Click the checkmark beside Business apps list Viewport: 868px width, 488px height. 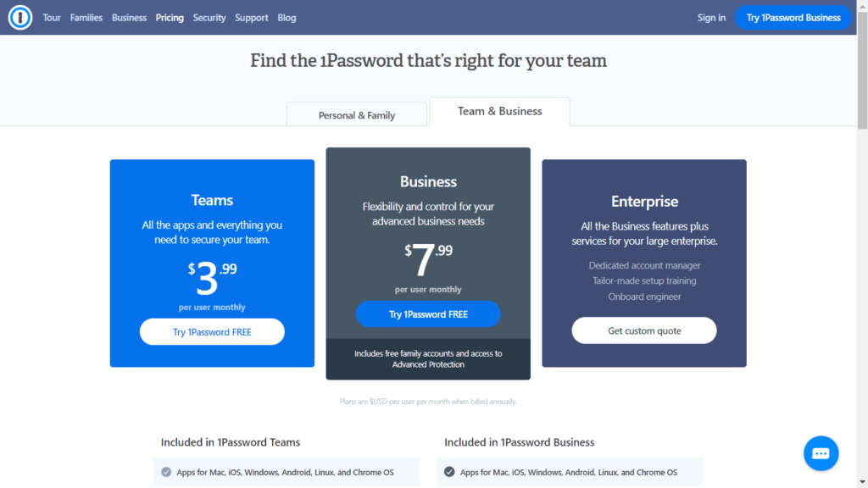coord(449,472)
